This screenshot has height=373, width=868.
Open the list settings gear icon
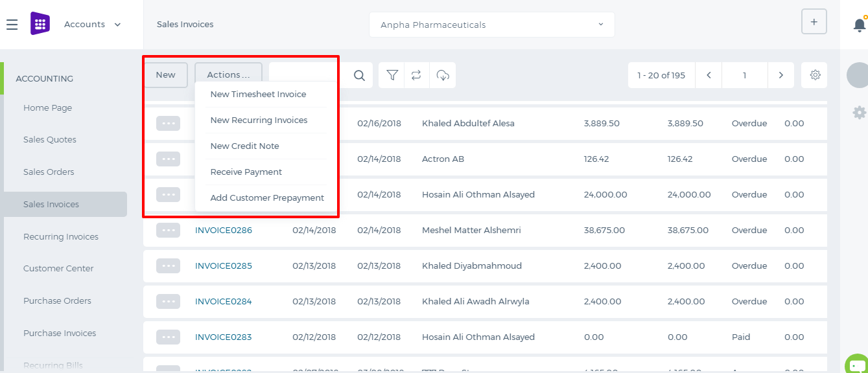point(815,75)
